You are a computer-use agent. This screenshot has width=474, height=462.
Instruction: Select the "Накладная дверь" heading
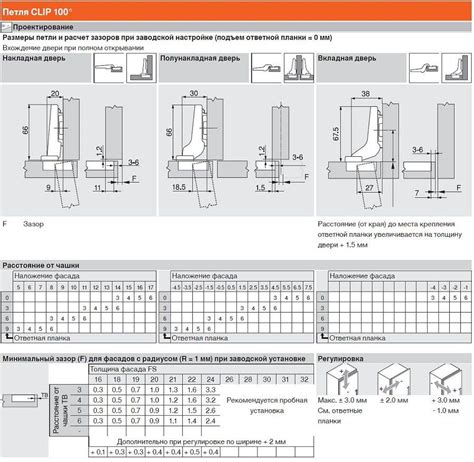click(34, 58)
